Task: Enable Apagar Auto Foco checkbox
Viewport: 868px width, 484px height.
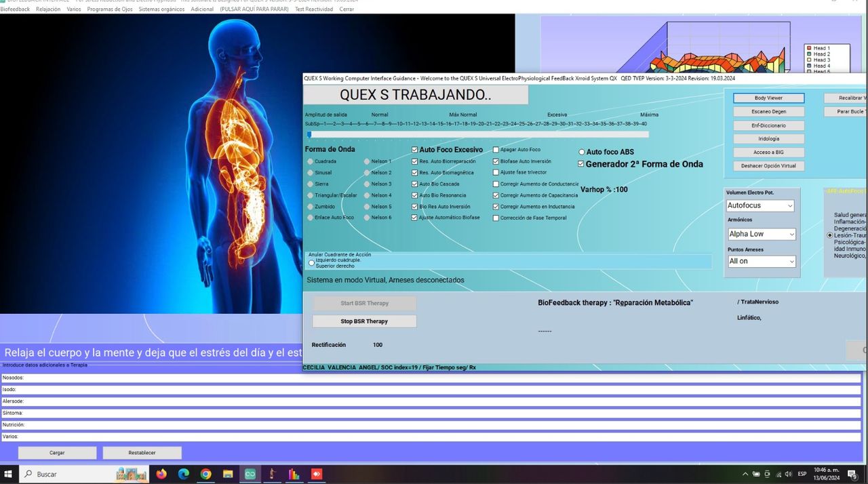Action: (x=496, y=150)
